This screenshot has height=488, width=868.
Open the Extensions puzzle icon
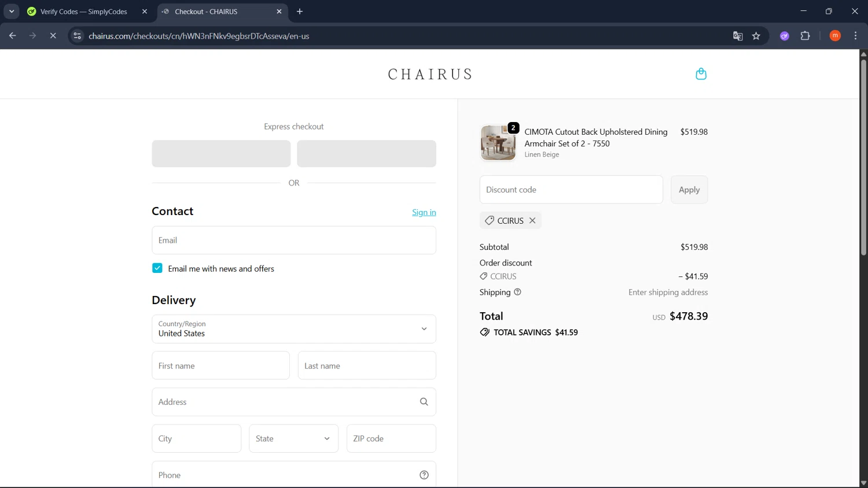[x=805, y=36]
